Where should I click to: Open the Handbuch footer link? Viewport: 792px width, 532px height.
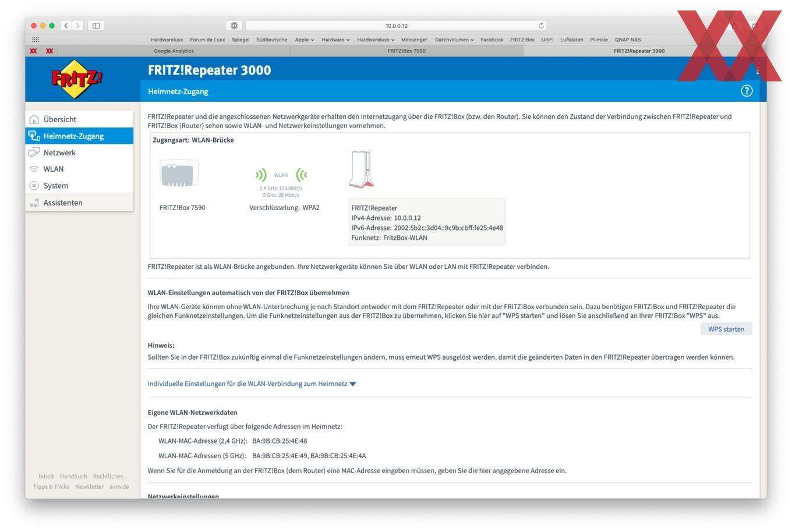click(x=73, y=476)
